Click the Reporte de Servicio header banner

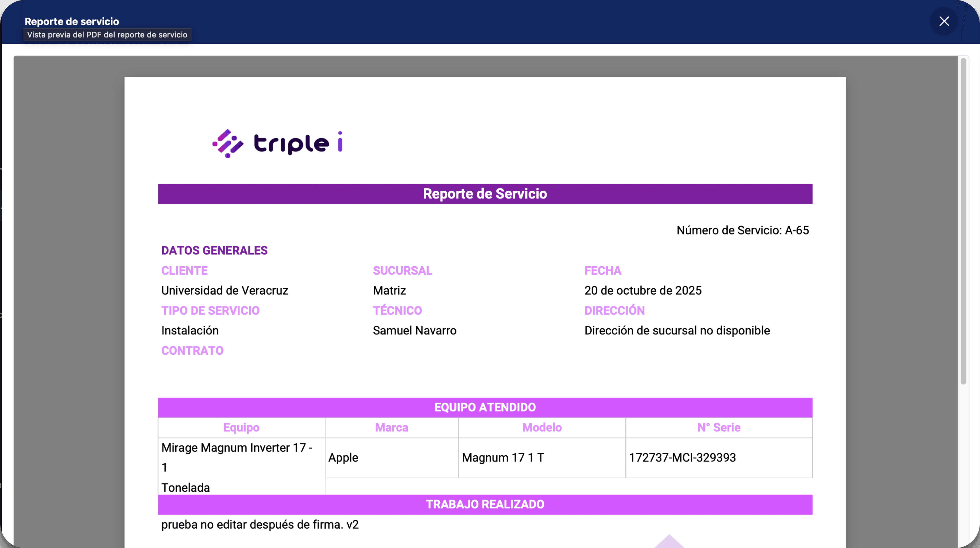click(485, 194)
